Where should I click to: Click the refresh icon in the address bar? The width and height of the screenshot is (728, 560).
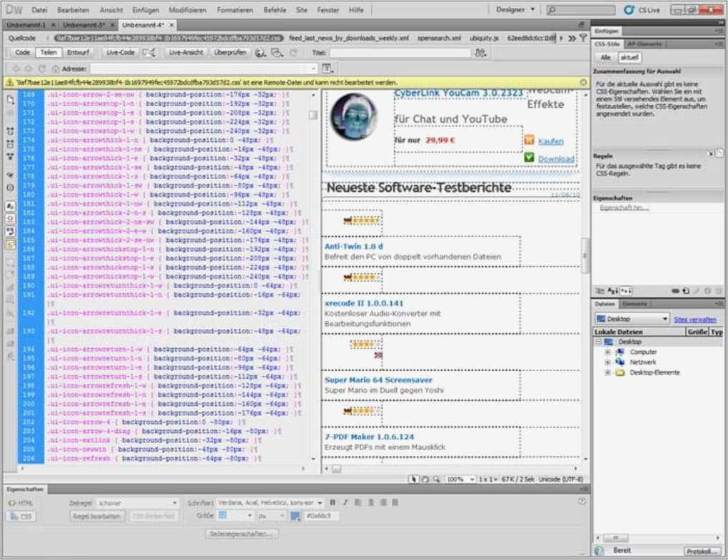[42, 68]
